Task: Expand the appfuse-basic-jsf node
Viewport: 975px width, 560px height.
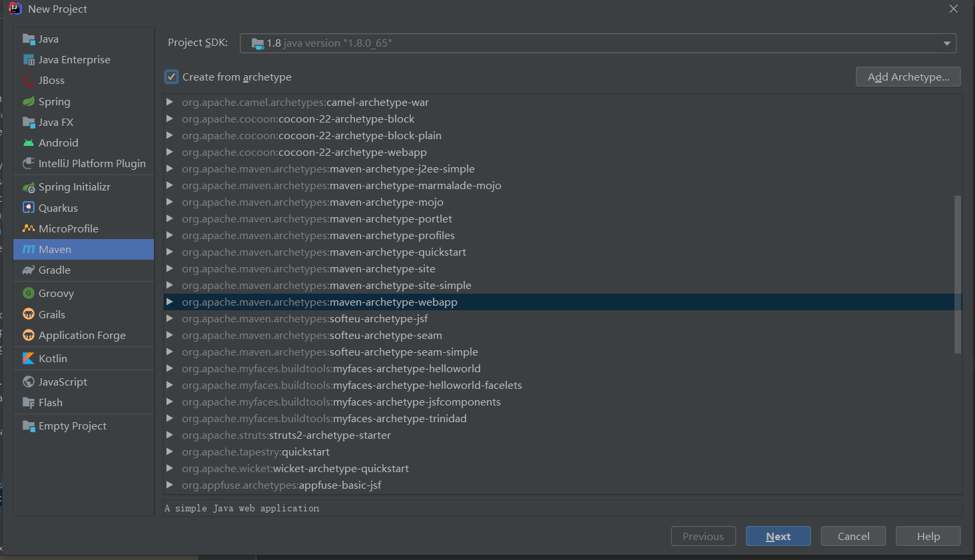Action: [x=170, y=485]
